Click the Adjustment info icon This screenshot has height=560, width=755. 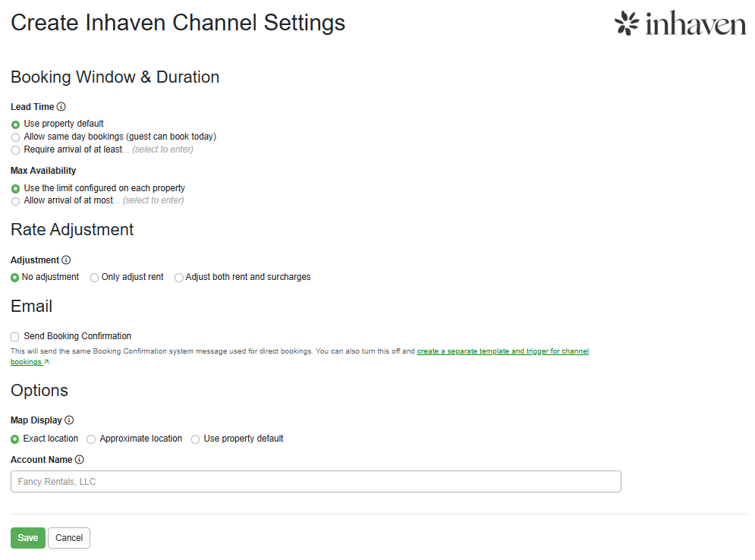(67, 260)
